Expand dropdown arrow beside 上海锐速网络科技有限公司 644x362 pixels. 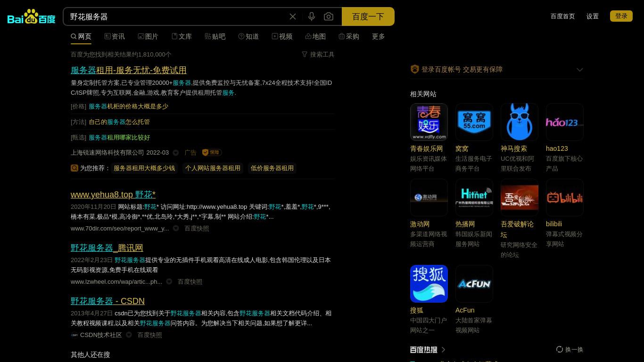point(176,153)
